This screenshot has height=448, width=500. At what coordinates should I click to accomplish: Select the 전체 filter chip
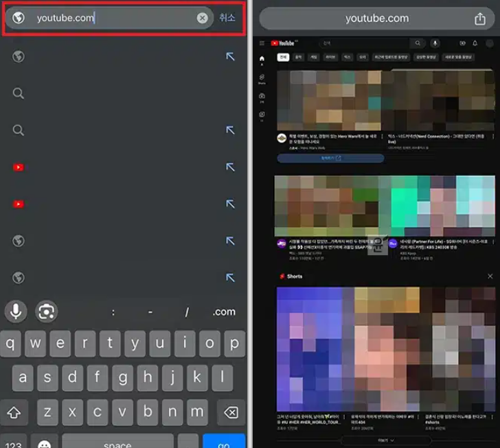[x=283, y=57]
